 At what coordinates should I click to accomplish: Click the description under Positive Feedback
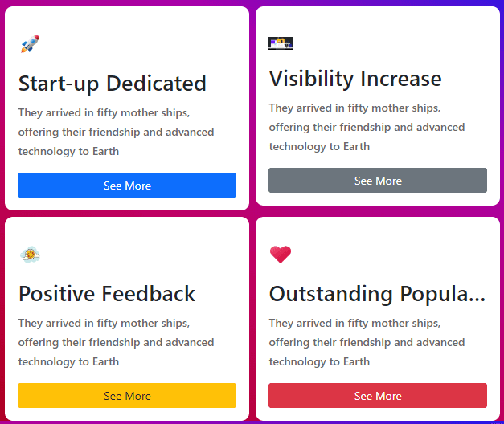coord(117,342)
